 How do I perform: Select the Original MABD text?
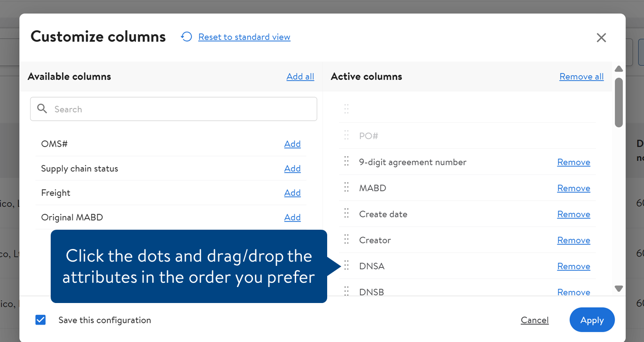(x=72, y=218)
